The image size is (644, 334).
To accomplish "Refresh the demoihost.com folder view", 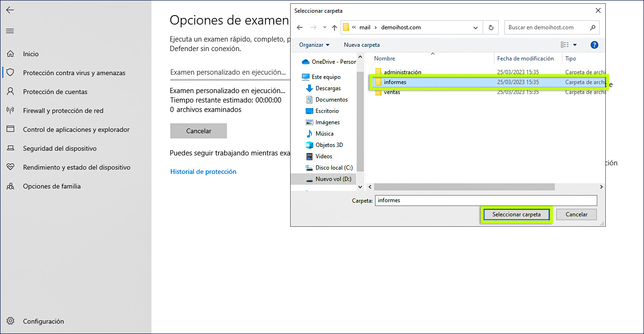I will (491, 27).
